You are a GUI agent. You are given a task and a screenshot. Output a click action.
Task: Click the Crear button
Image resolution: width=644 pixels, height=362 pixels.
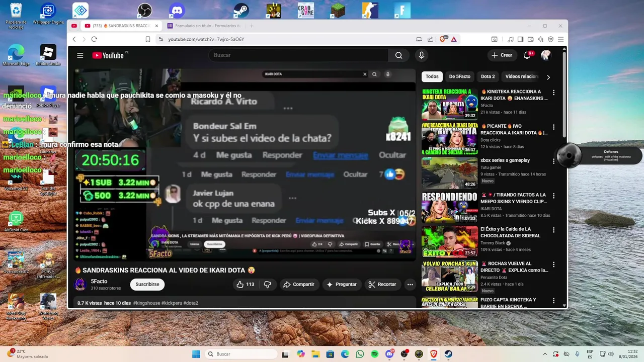coord(502,55)
